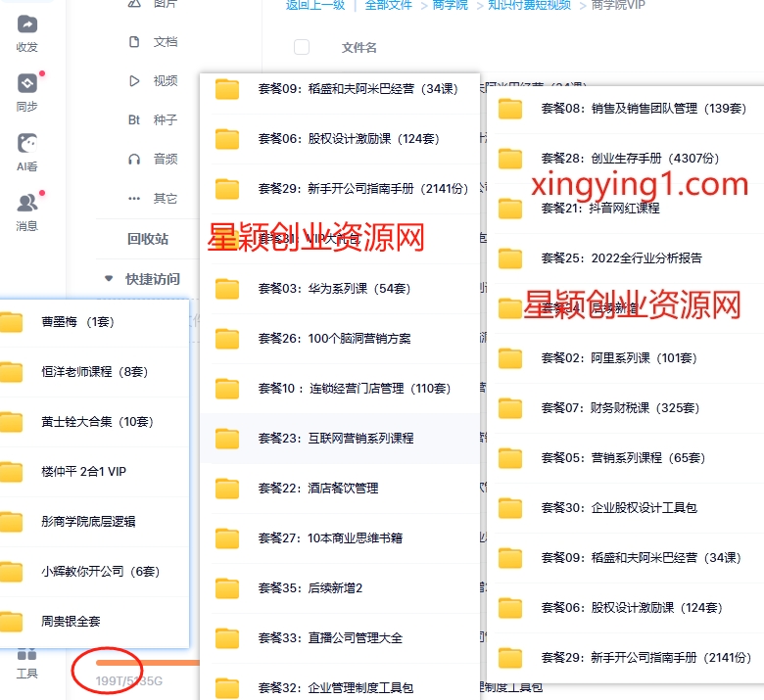This screenshot has width=764, height=700.
Task: Click folder icon of 套餐08 销售及销售团队管理
Action: point(510,109)
